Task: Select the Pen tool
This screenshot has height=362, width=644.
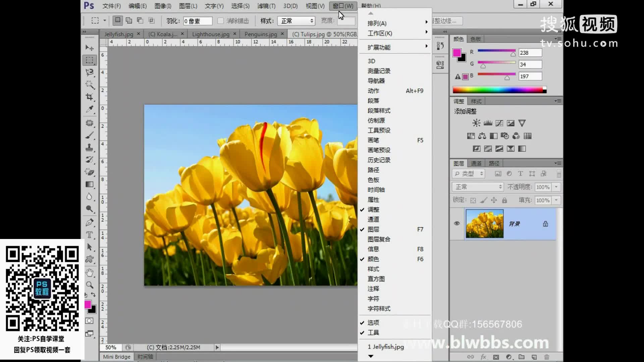Action: [89, 222]
